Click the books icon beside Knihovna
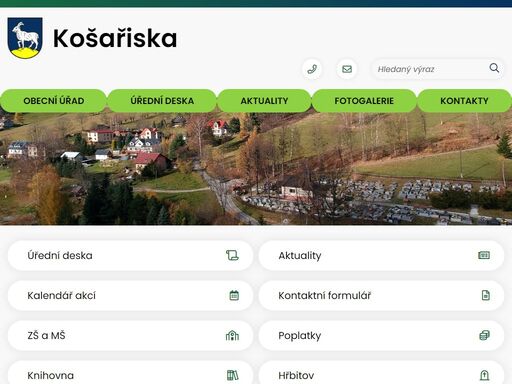 click(x=233, y=375)
